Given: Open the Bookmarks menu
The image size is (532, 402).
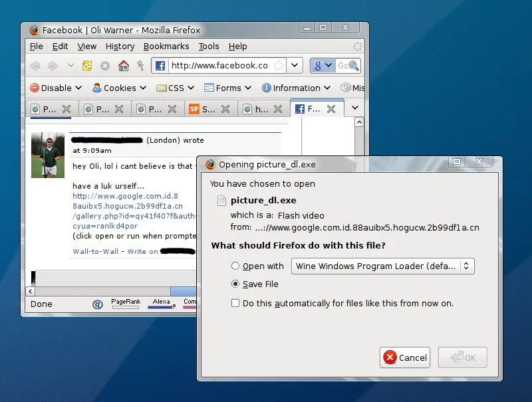Looking at the screenshot, I should click(166, 47).
